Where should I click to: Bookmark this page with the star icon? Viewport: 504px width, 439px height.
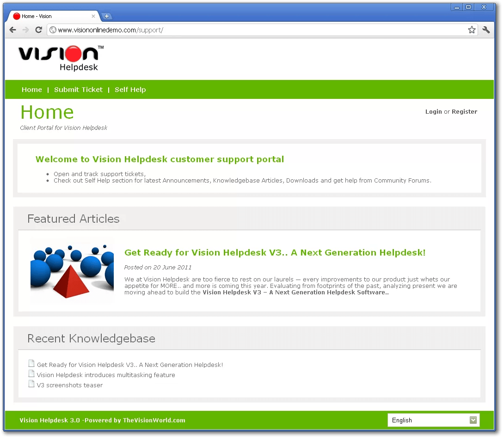tap(471, 30)
